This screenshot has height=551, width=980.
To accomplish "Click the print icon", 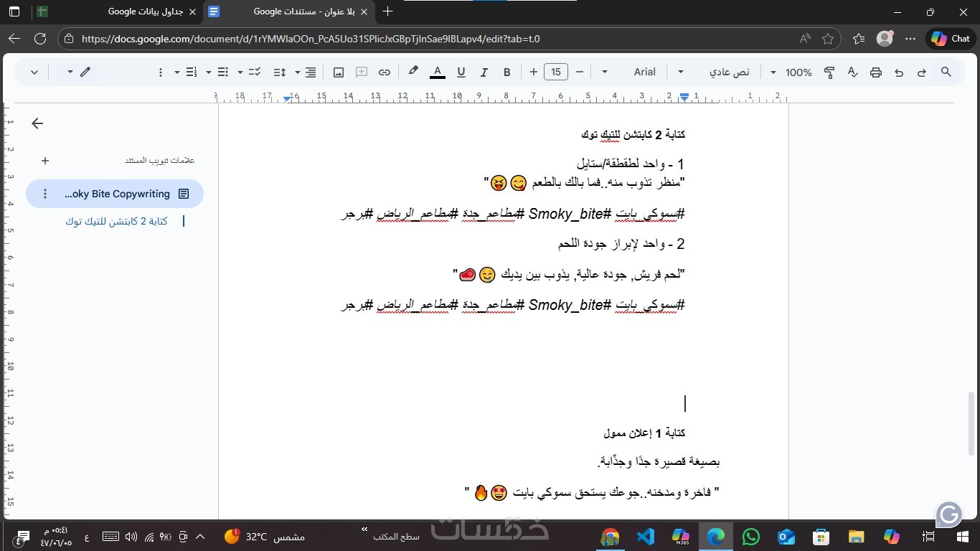I will pos(875,72).
